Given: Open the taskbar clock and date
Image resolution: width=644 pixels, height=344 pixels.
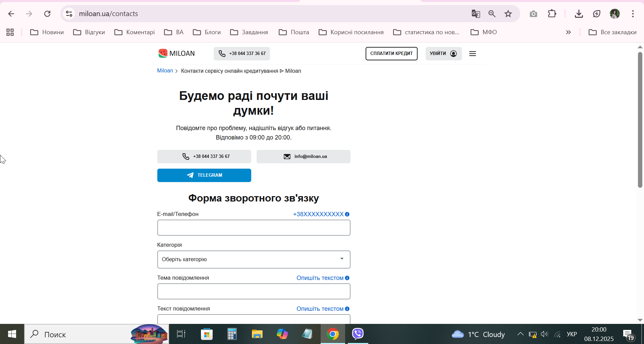Looking at the screenshot, I should [599, 334].
